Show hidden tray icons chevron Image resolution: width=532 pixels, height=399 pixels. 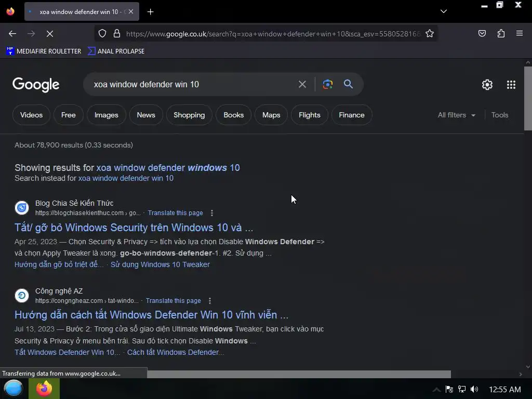(436, 390)
